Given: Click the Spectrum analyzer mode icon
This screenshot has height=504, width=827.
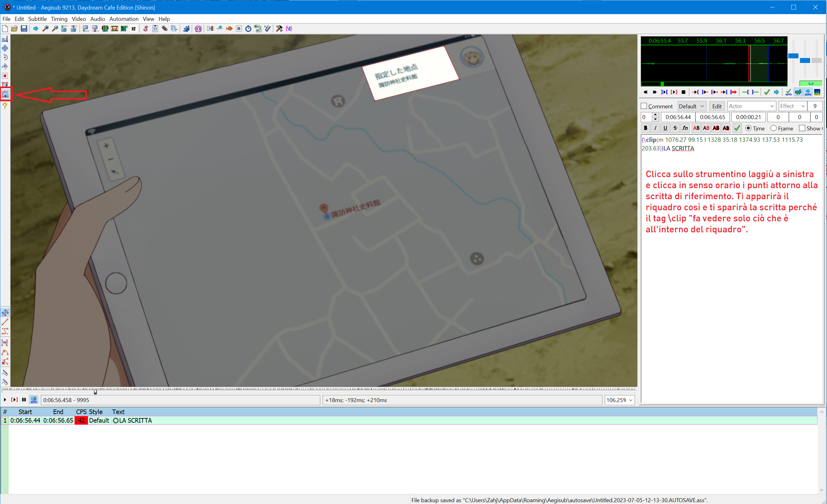Looking at the screenshot, I should (817, 92).
